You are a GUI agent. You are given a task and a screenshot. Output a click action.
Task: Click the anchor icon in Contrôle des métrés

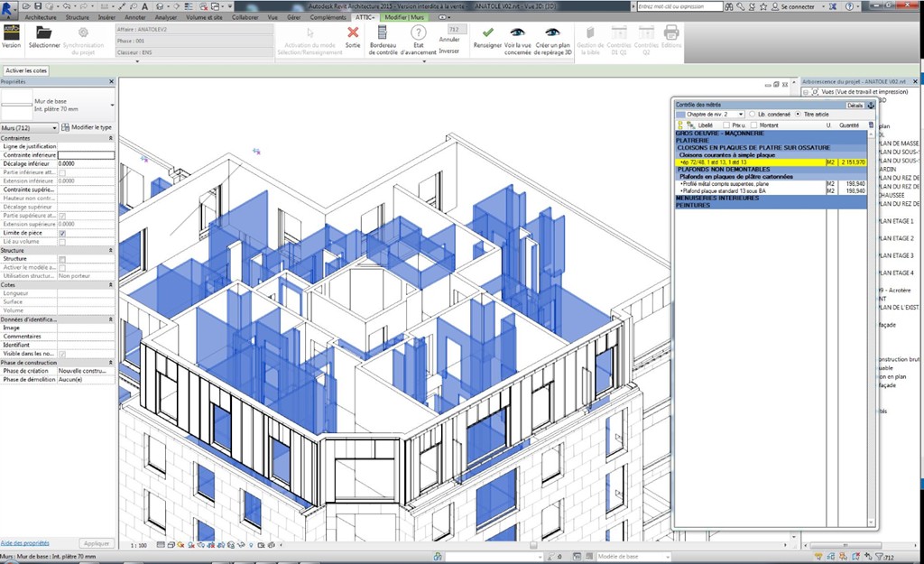click(x=871, y=106)
